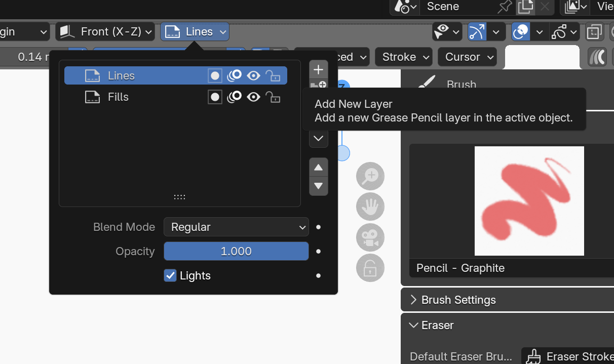Toggle mask icon on Fills layer
The width and height of the screenshot is (614, 364).
[215, 97]
